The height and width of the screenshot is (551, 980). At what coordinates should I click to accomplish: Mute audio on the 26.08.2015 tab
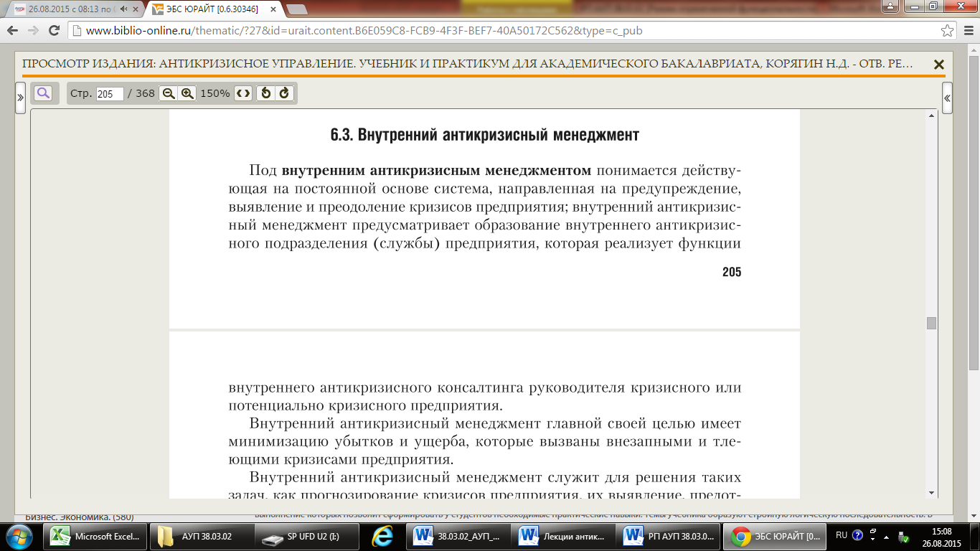(124, 9)
